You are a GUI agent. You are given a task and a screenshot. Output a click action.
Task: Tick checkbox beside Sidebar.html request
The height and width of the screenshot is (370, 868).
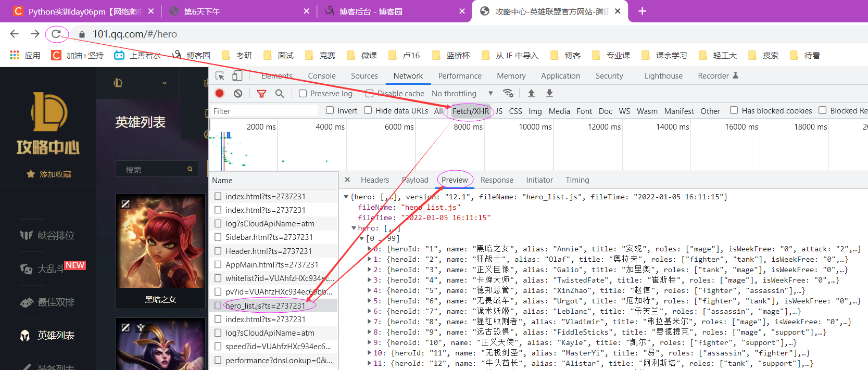(x=218, y=237)
